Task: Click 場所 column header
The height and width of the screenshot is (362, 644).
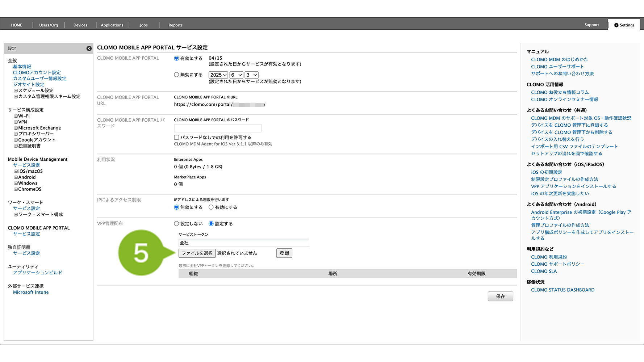Action: pos(333,274)
